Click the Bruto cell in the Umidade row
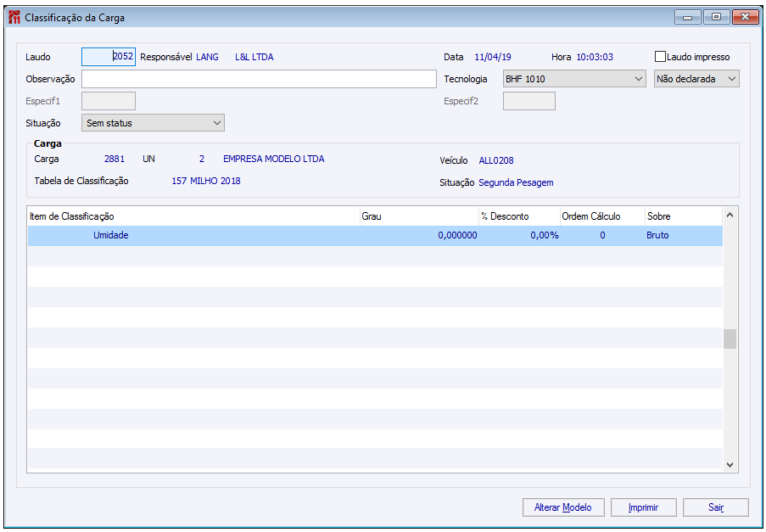The image size is (766, 532). click(x=657, y=236)
